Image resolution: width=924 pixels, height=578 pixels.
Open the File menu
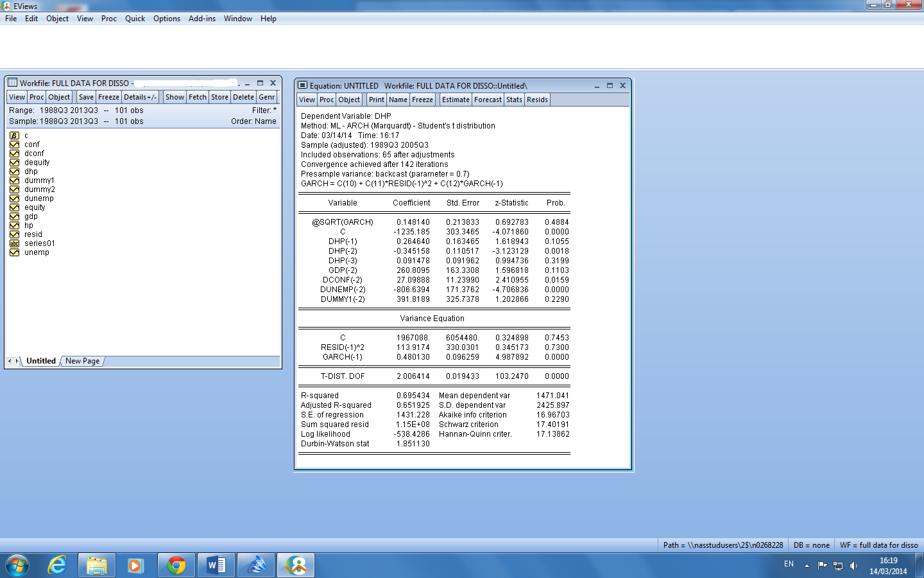coord(11,19)
